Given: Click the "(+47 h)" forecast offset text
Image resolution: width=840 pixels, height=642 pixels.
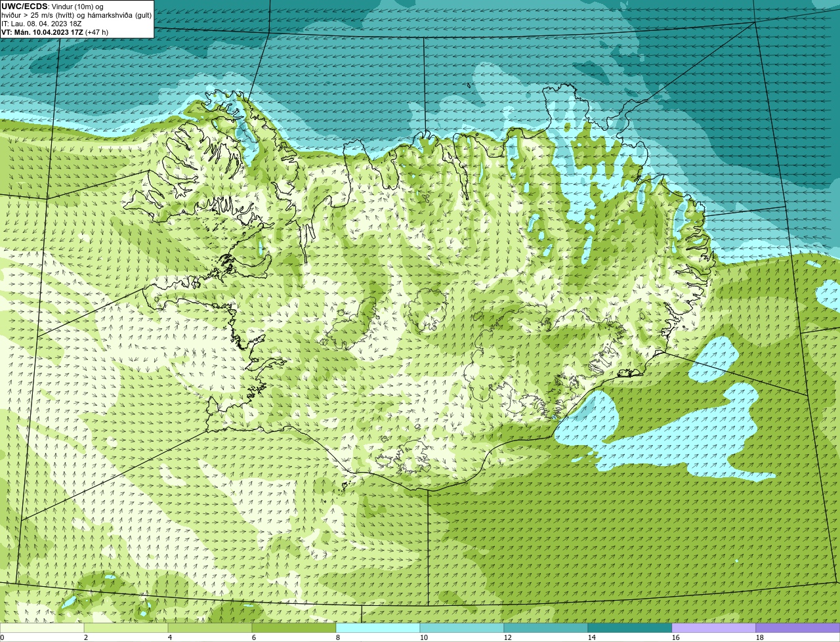Looking at the screenshot, I should point(97,32).
